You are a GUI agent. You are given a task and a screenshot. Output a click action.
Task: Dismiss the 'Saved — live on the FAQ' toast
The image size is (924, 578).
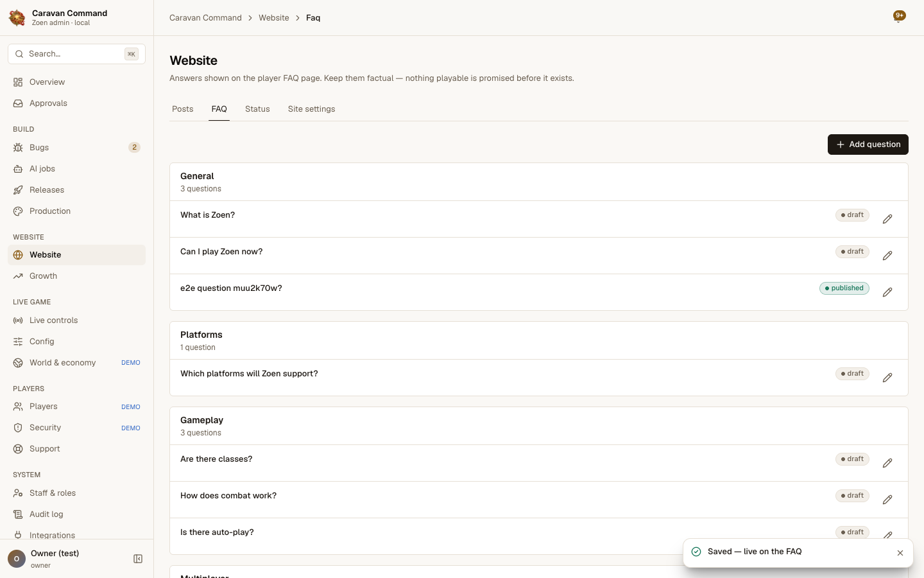(900, 553)
